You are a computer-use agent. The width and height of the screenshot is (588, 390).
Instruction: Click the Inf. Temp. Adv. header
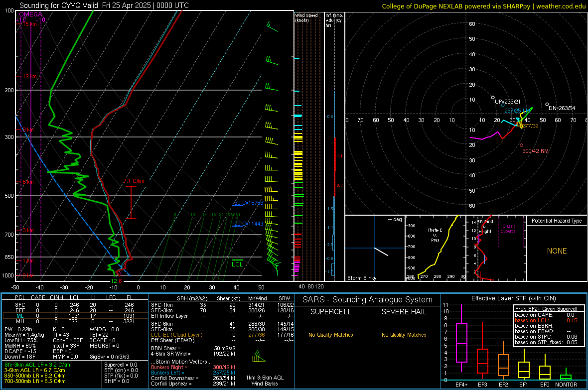(x=334, y=20)
